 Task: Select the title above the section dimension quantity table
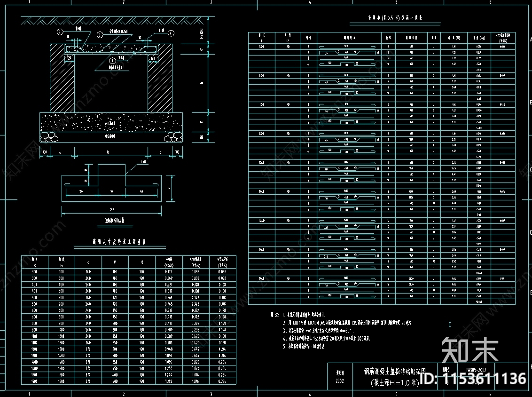[119, 242]
